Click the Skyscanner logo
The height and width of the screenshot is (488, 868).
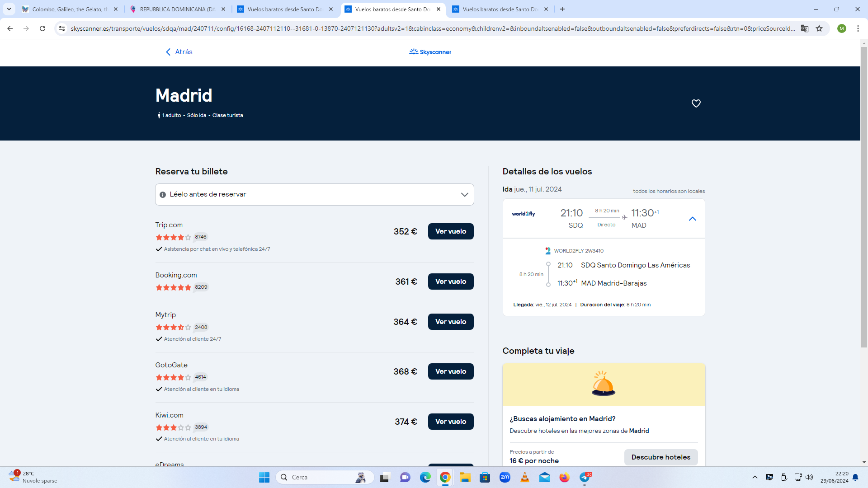(430, 52)
